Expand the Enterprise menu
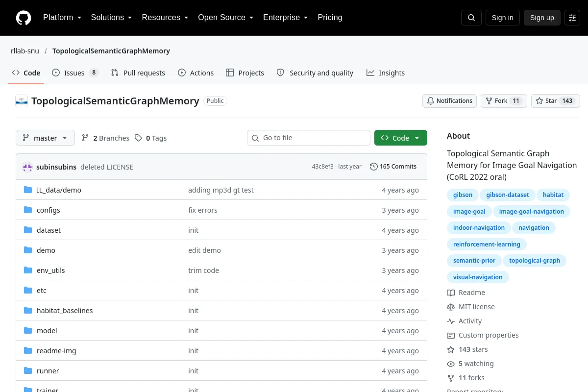588x392 pixels. [x=285, y=18]
